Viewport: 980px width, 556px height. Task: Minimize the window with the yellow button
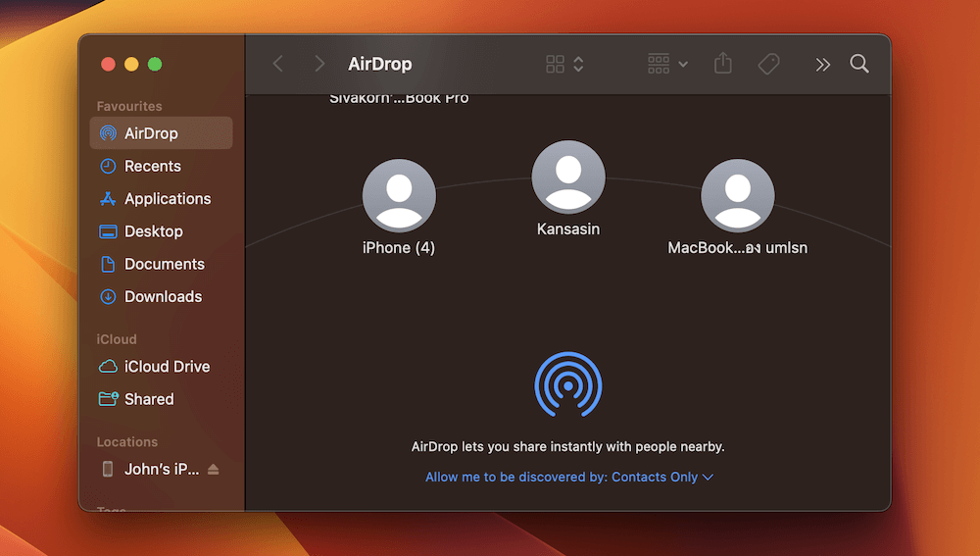click(131, 64)
